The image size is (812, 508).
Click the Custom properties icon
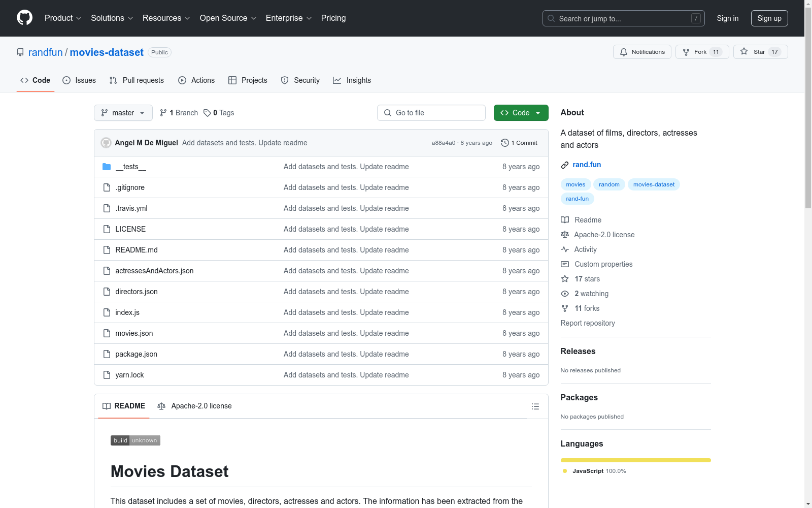(x=565, y=264)
